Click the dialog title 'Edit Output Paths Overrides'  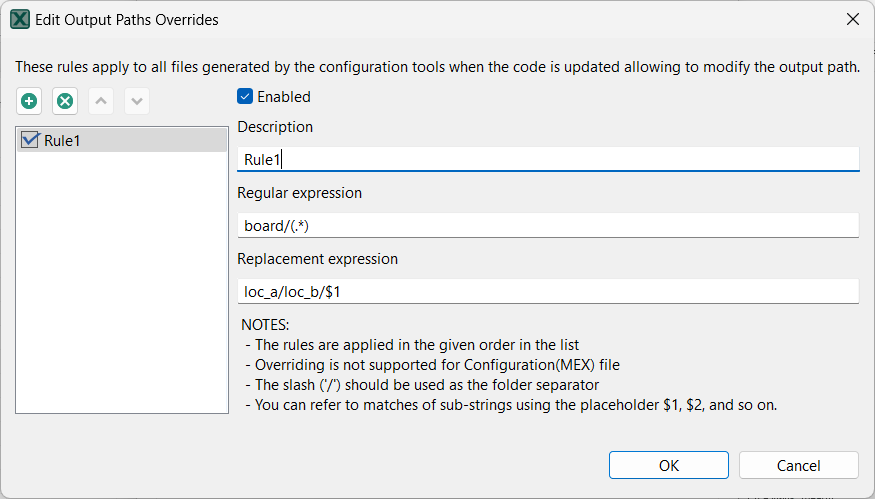point(127,19)
